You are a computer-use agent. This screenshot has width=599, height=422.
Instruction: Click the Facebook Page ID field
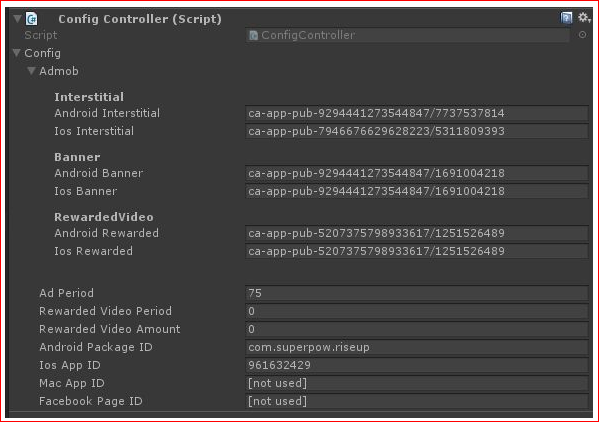tap(416, 401)
